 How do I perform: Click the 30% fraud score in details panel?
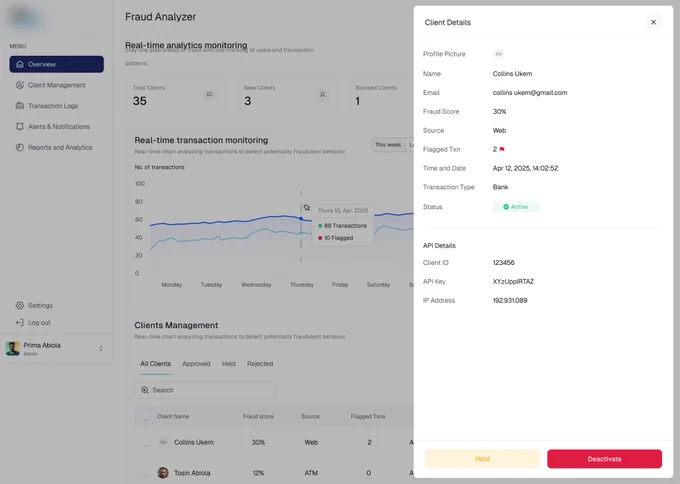tap(499, 111)
